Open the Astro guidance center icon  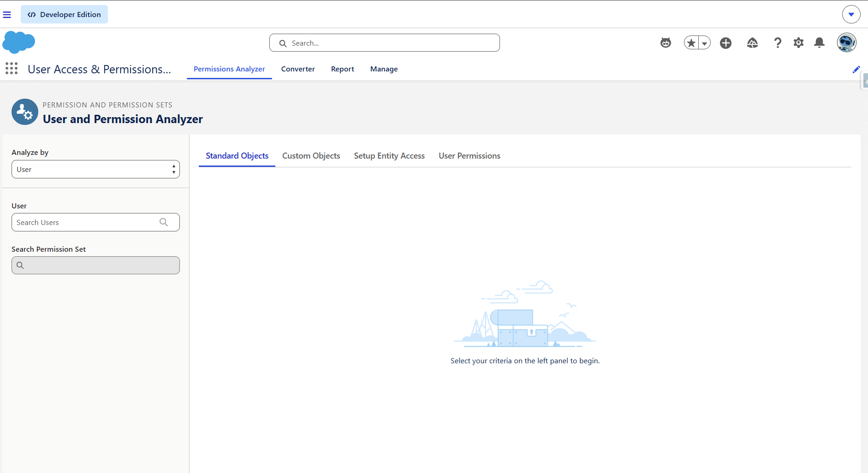coord(666,43)
